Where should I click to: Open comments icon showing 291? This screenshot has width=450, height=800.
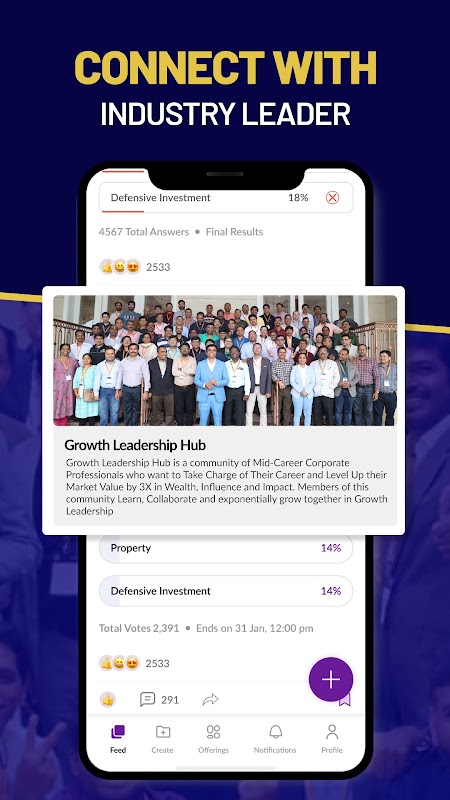click(x=159, y=699)
